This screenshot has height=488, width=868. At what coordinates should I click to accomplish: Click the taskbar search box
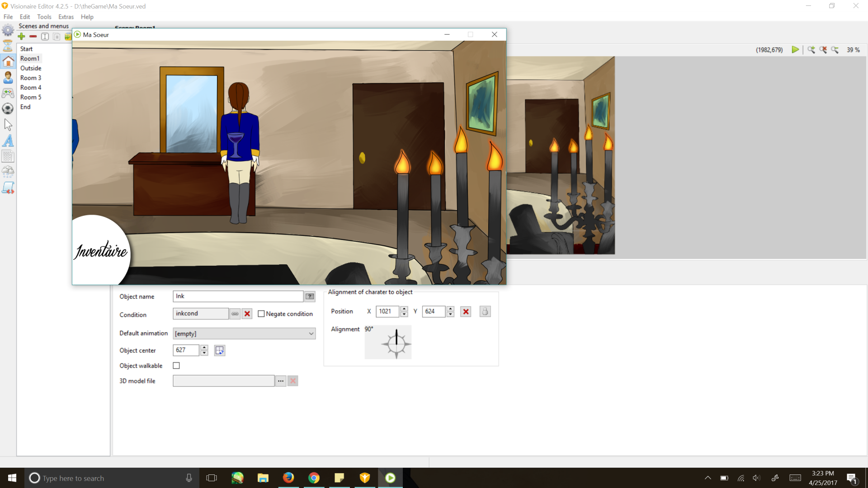pyautogui.click(x=112, y=478)
